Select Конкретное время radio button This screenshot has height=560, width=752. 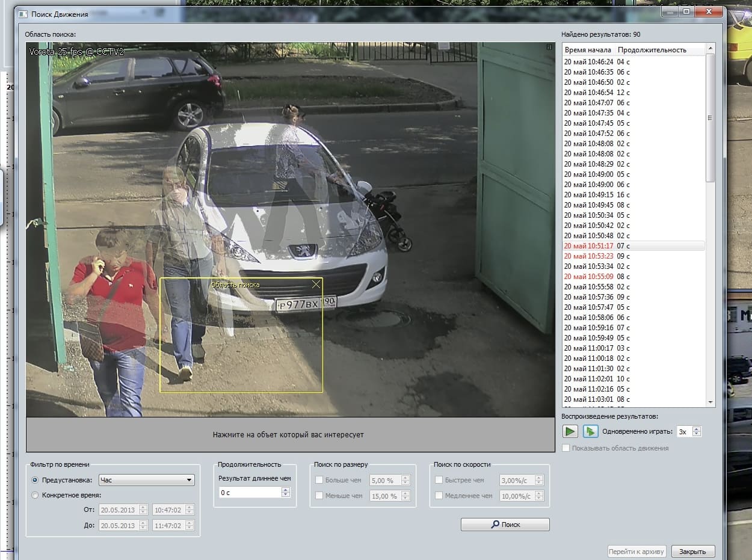point(35,495)
